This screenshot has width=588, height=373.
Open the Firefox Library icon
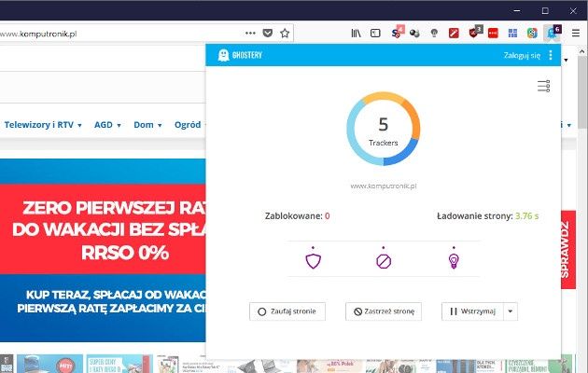tap(356, 34)
